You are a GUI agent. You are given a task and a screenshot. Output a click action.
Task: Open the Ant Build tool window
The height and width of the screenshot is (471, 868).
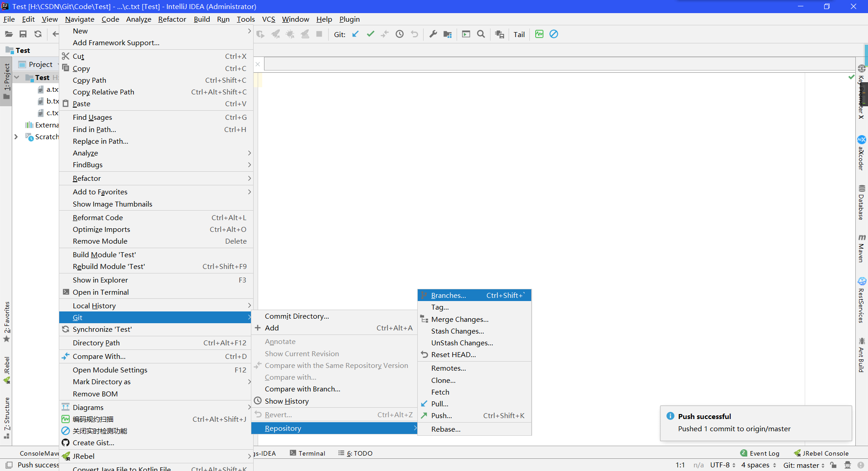(x=862, y=355)
